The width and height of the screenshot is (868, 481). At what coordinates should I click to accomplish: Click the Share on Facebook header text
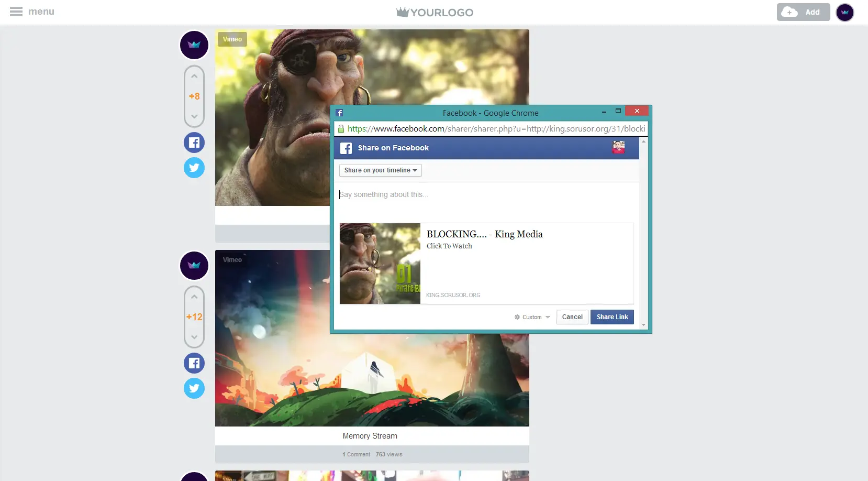point(393,148)
